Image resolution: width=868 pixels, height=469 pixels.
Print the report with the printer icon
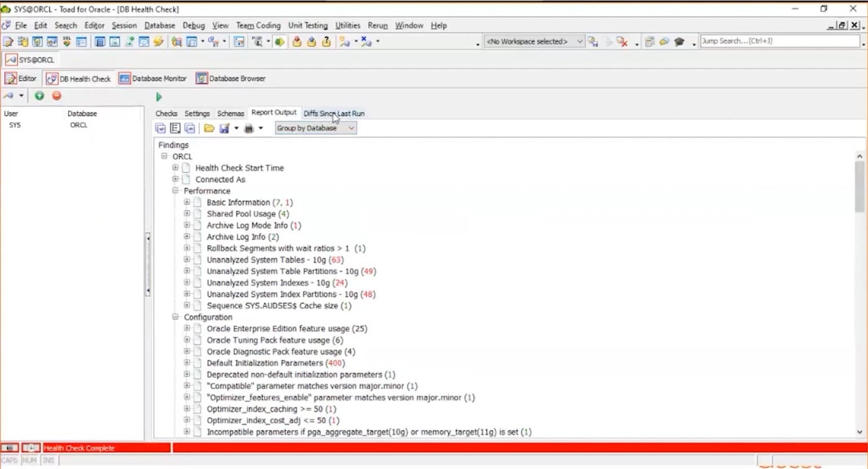(x=249, y=129)
